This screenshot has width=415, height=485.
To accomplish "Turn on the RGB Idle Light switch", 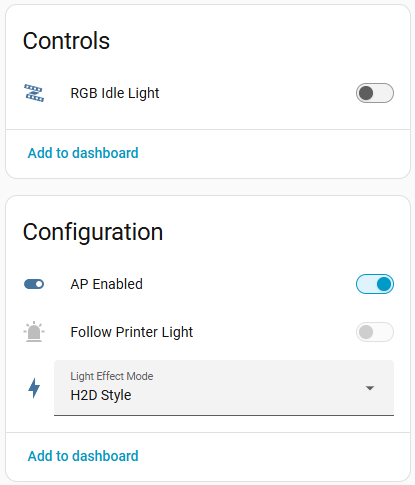I will click(375, 93).
